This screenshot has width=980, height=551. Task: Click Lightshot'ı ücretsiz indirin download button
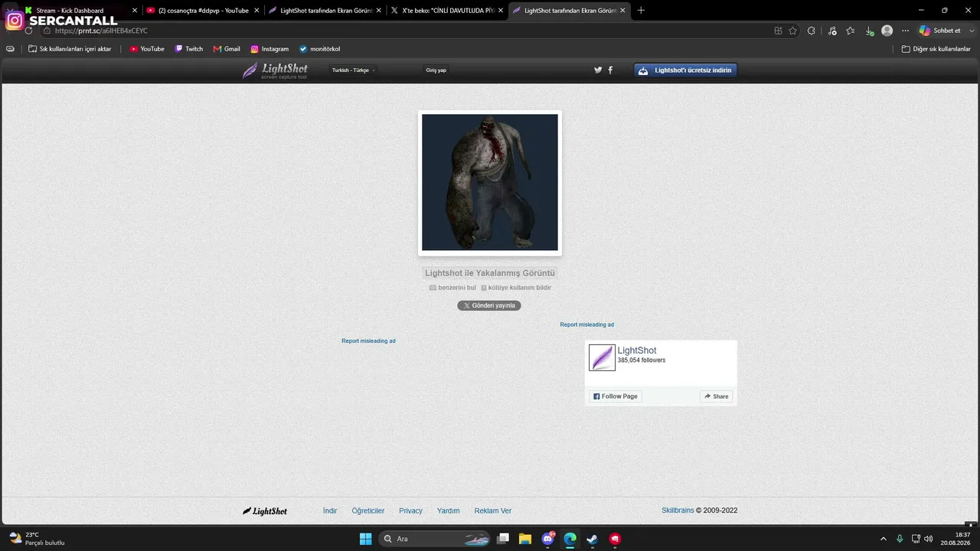[685, 70]
